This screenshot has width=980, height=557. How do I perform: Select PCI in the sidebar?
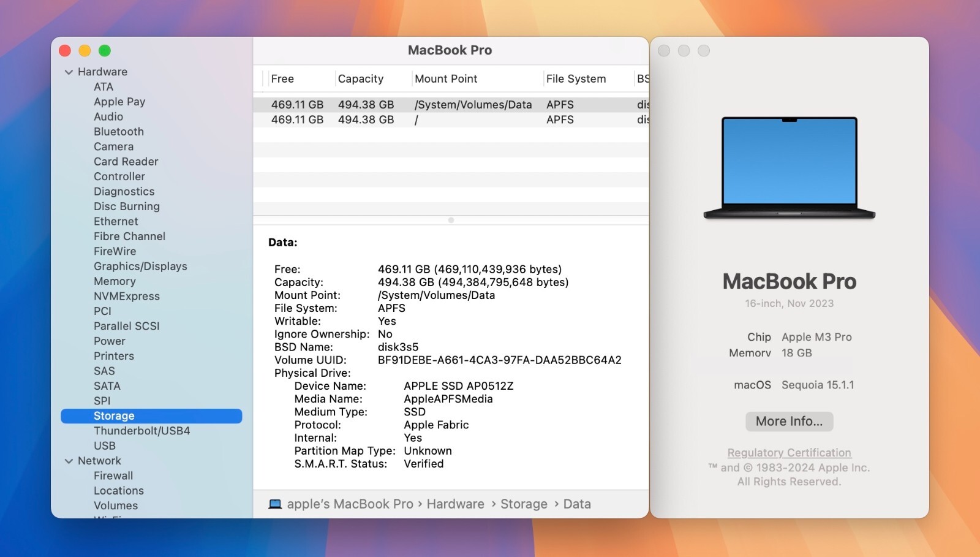tap(102, 311)
